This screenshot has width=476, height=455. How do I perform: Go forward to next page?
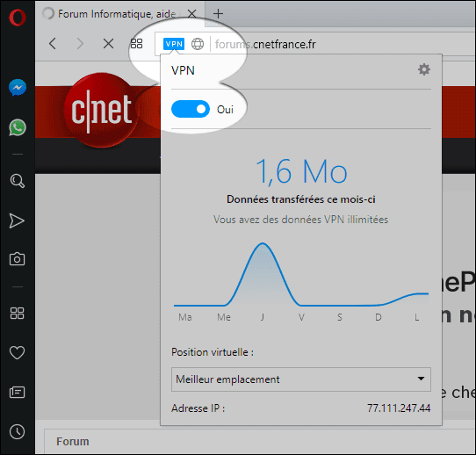click(80, 44)
